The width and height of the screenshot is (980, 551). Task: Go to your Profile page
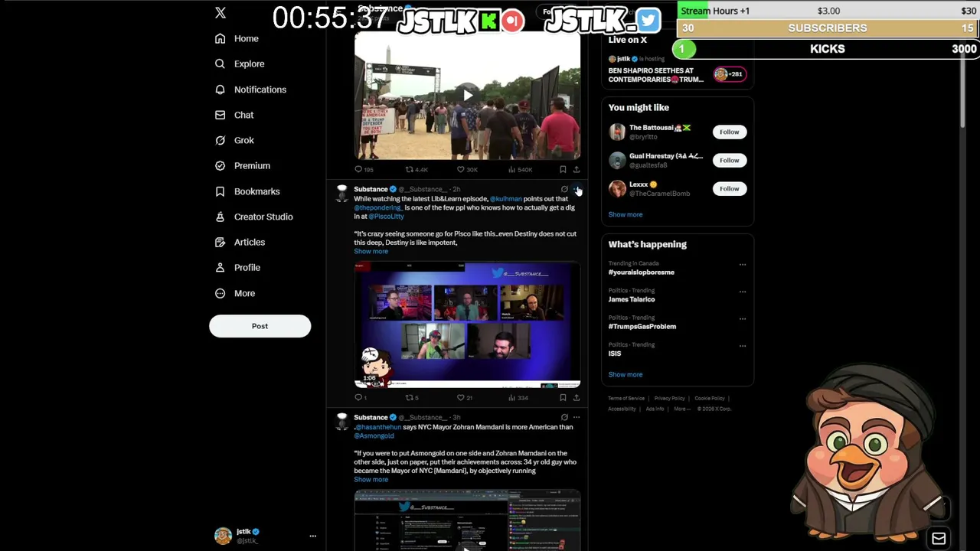(237, 267)
